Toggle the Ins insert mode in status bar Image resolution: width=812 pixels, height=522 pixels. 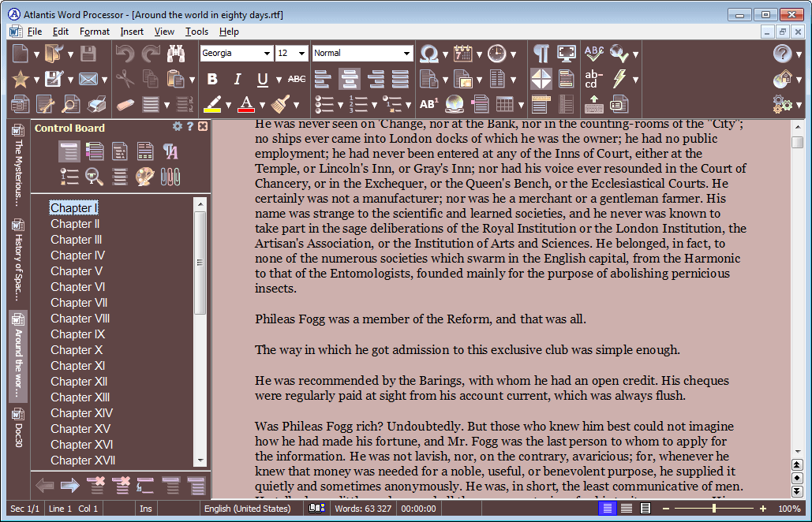[146, 509]
